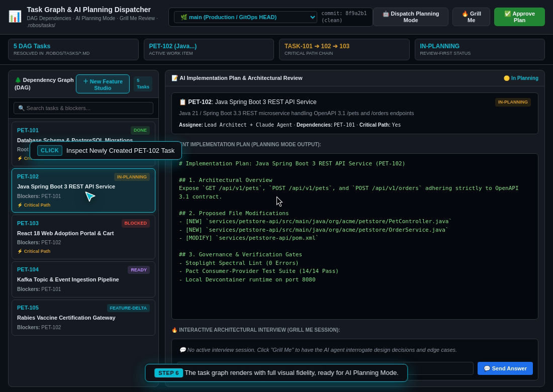Screen dimensions: 553x392
Task: Click the PET-102 (Java...) active work item card
Action: 209,49
